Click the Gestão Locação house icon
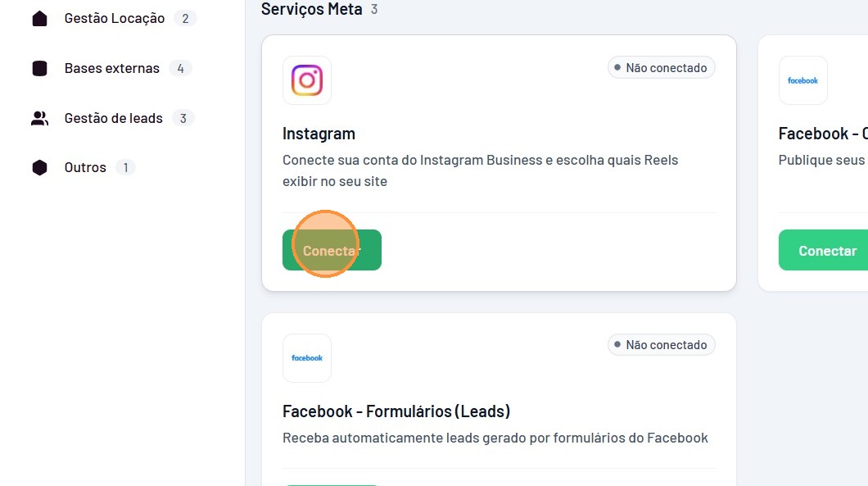The image size is (868, 486). coord(39,18)
